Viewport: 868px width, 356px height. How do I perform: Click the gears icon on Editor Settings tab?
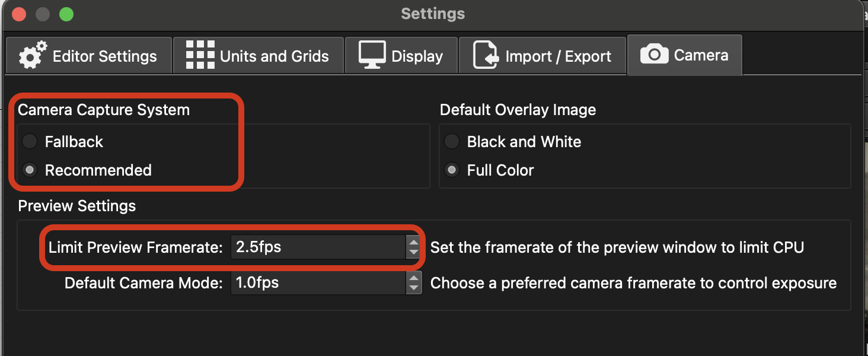(x=33, y=55)
